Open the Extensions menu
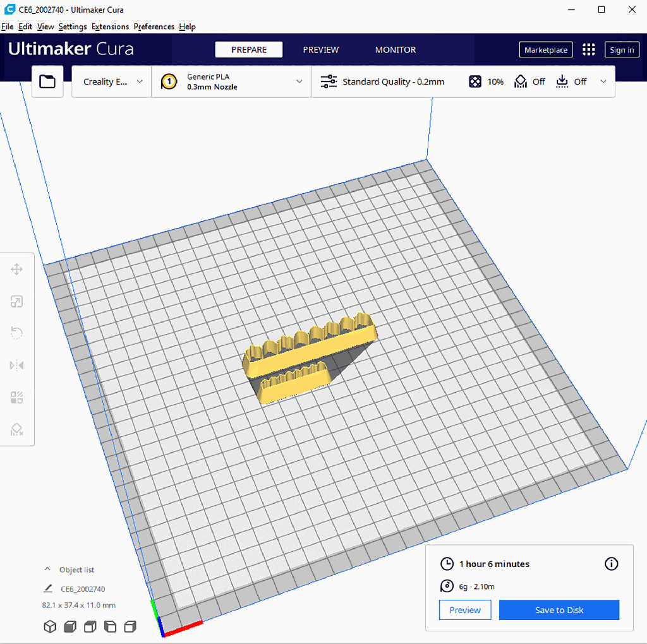Viewport: 647px width, 644px height. coord(110,27)
